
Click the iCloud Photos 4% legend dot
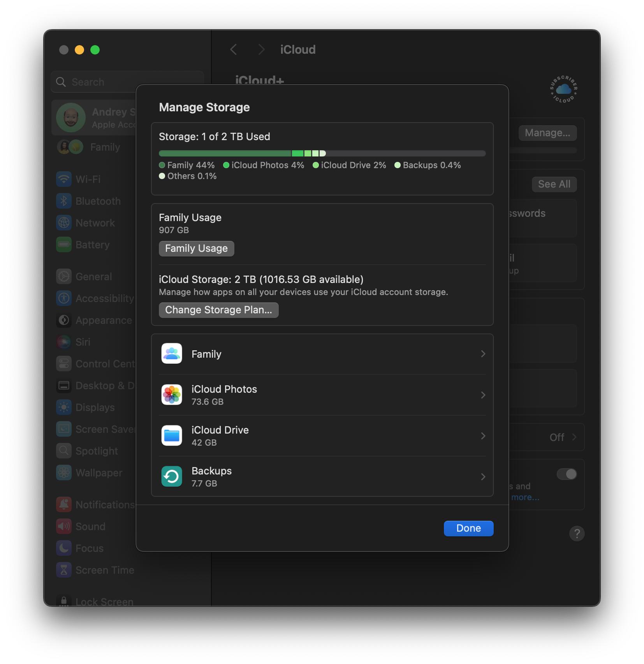click(x=226, y=165)
